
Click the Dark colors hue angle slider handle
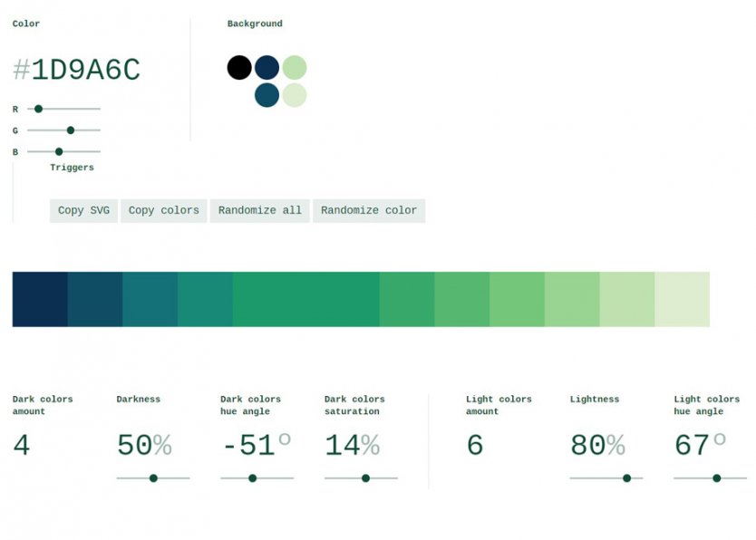coord(250,477)
